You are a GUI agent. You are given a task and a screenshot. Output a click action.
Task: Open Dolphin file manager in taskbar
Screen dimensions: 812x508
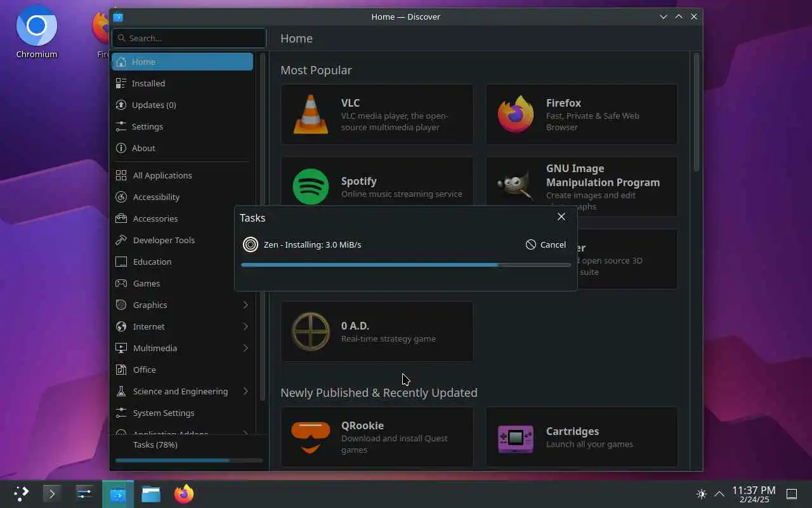151,494
